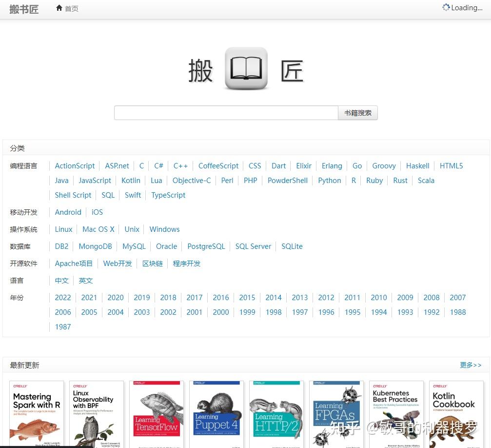Select the Windows category
The width and height of the screenshot is (491, 448).
click(x=164, y=229)
